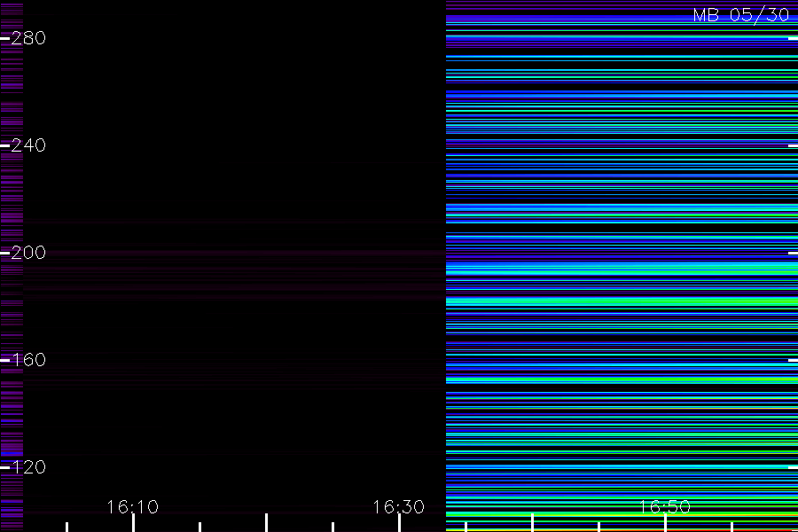Viewport: 798px width, 532px height.
Task: Click the 280 frequency axis label
Action: pyautogui.click(x=28, y=38)
